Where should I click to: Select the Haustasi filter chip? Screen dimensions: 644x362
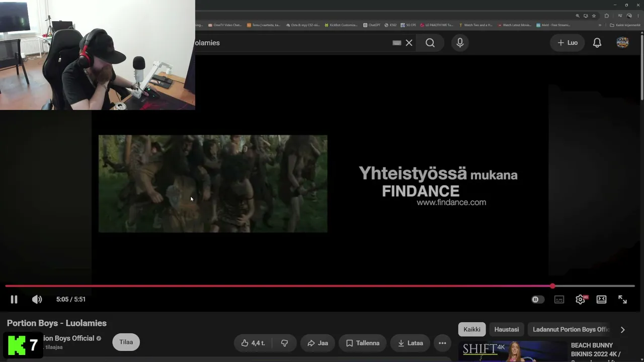click(x=507, y=329)
